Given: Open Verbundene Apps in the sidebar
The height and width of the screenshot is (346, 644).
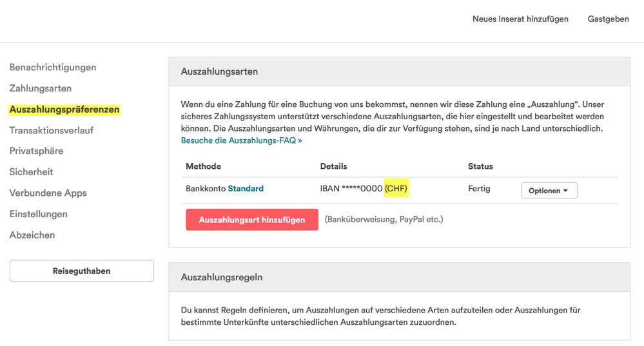Looking at the screenshot, I should point(48,193).
